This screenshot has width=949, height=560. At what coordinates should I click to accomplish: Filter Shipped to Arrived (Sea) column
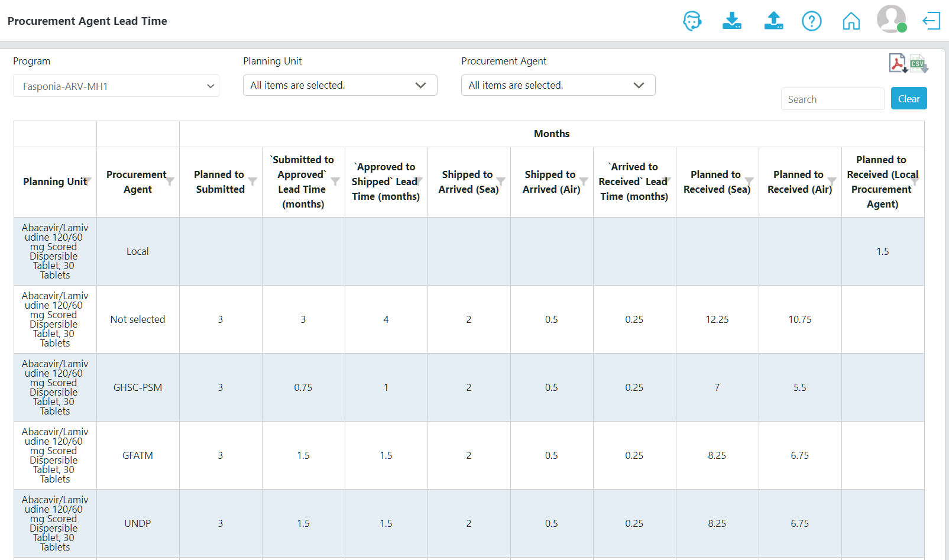pyautogui.click(x=501, y=181)
